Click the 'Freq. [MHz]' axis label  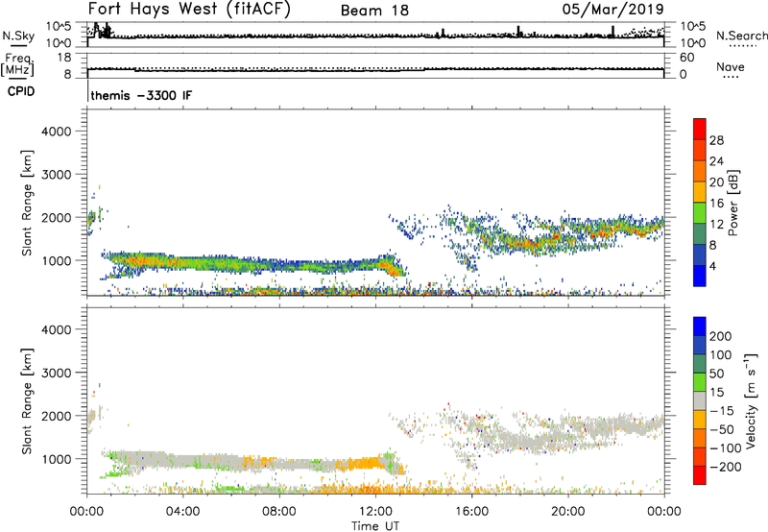[x=17, y=65]
